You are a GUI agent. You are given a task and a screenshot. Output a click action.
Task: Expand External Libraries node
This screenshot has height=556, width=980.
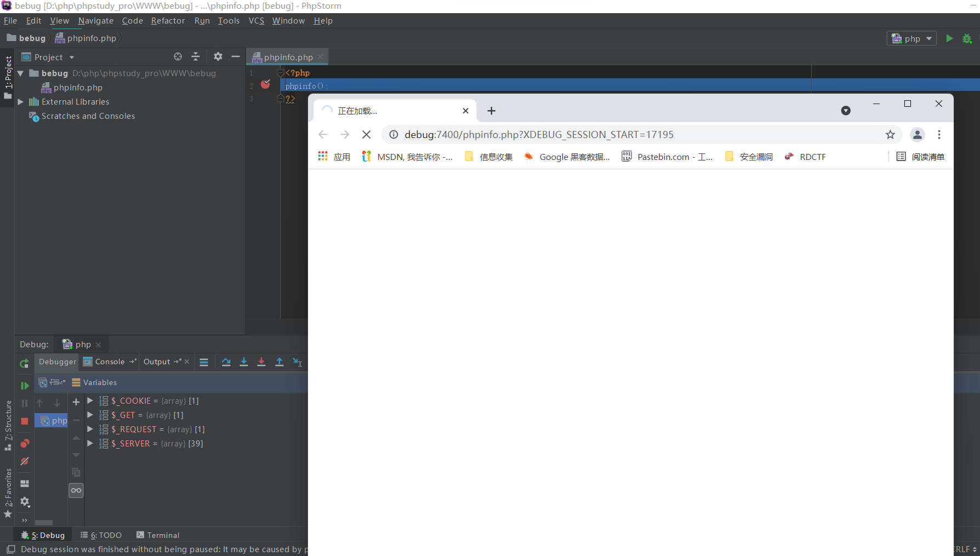pos(20,101)
